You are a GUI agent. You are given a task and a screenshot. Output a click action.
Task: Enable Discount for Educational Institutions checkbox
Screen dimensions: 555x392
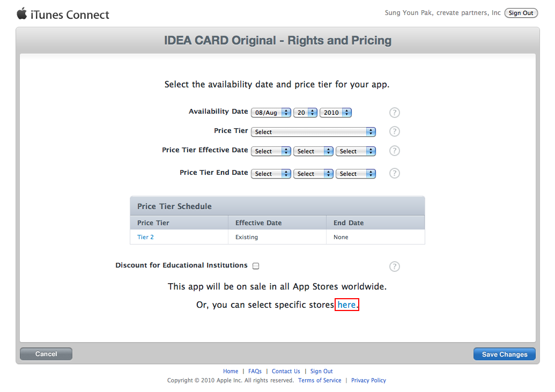[256, 266]
